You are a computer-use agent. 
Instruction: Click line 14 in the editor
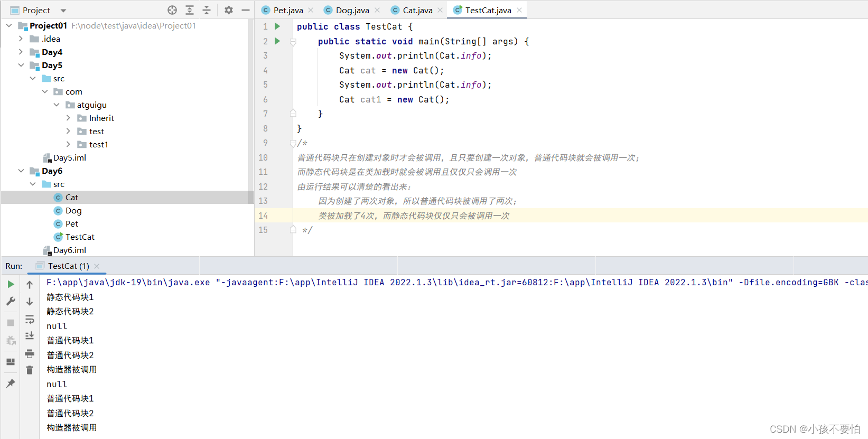point(580,216)
